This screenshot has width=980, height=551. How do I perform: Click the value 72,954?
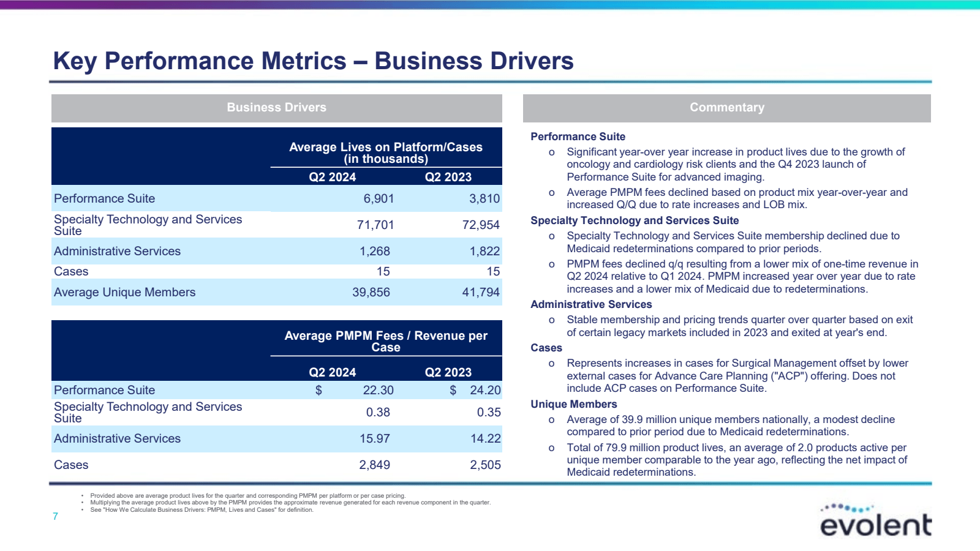pyautogui.click(x=481, y=225)
